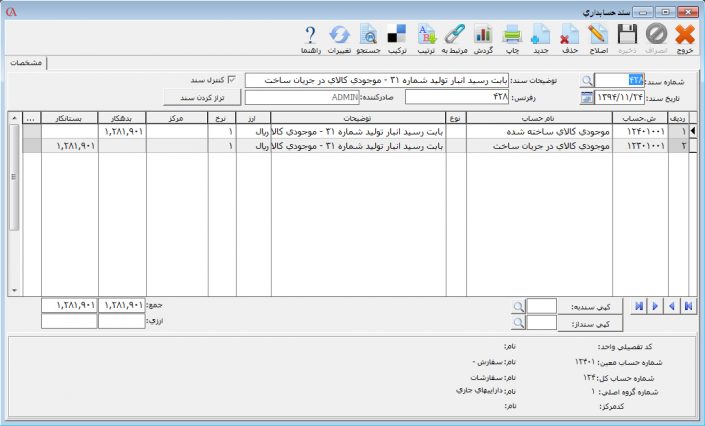
Task: Open the راهنما help icon
Action: pyautogui.click(x=310, y=38)
